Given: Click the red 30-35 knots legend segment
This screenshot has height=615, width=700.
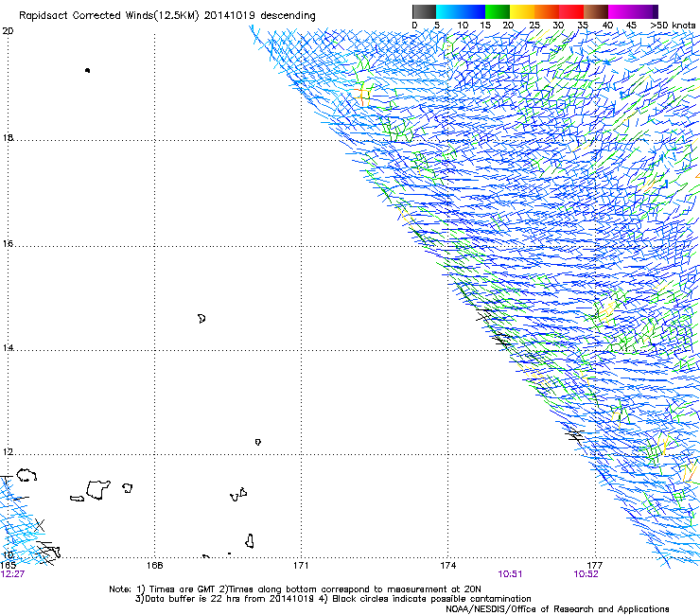Looking at the screenshot, I should 571,11.
